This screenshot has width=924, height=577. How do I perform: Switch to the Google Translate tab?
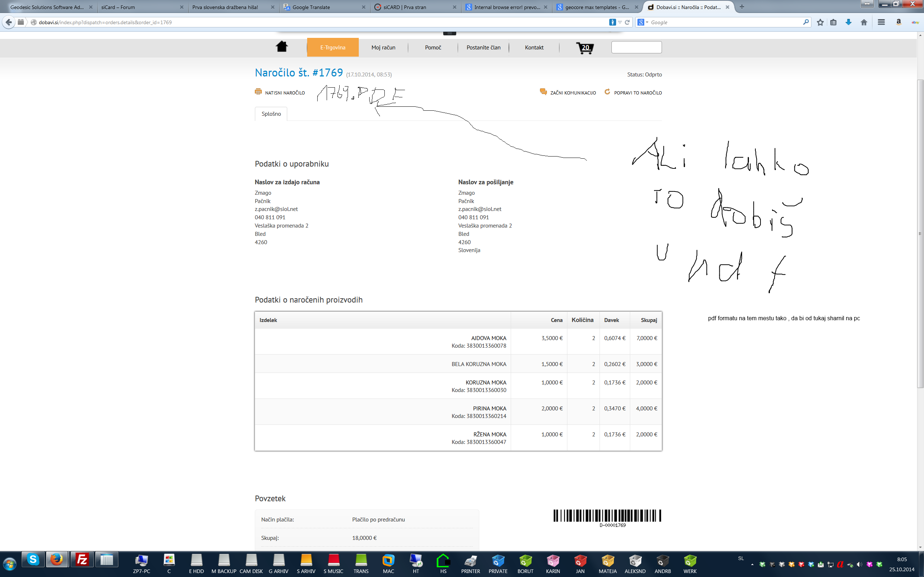pyautogui.click(x=324, y=7)
